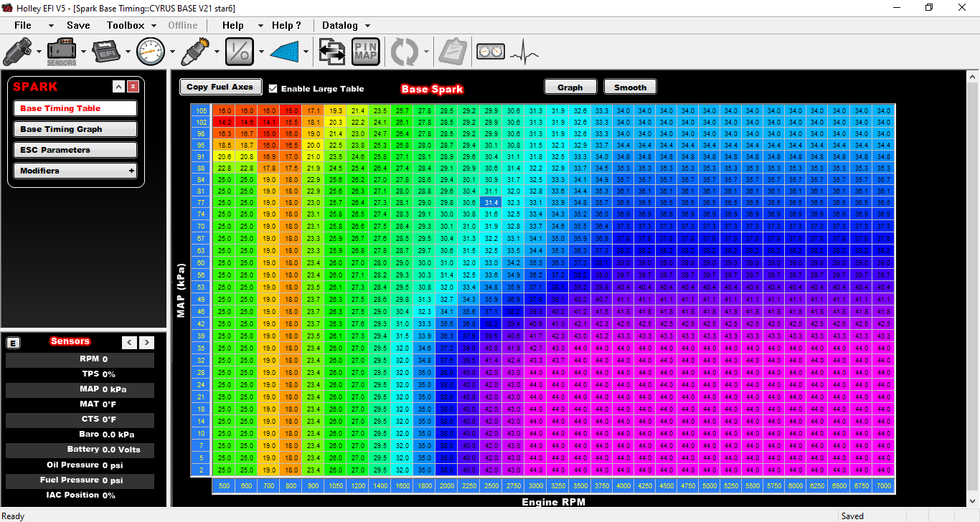Image resolution: width=980 pixels, height=522 pixels.
Task: Collapse the SPARK panel with the chevron
Action: pos(118,87)
